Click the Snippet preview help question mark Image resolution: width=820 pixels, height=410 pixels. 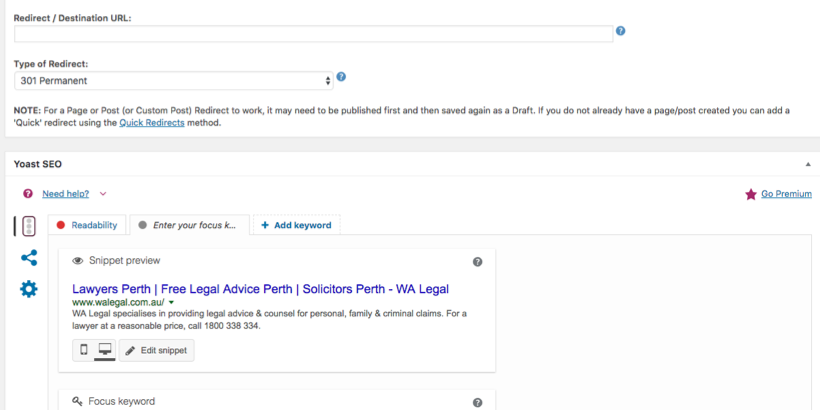click(x=477, y=261)
